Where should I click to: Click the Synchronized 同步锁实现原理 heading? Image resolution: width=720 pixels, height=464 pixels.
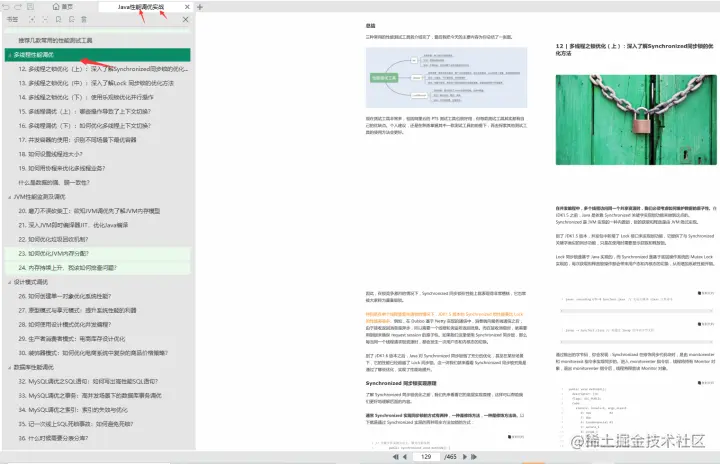click(x=401, y=383)
